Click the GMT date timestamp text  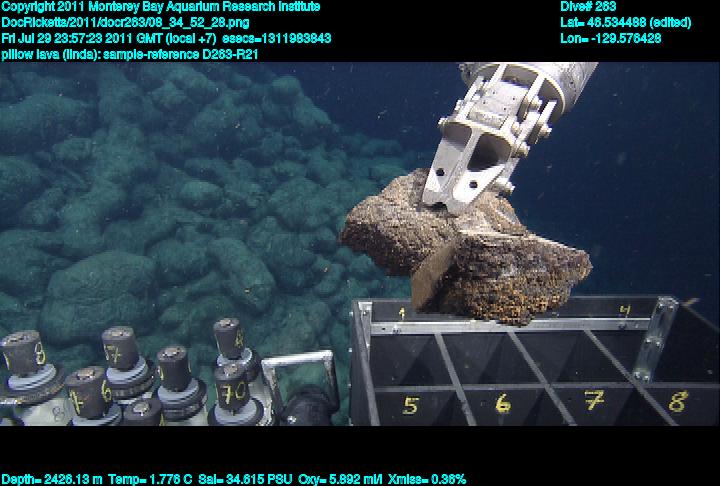click(x=165, y=38)
